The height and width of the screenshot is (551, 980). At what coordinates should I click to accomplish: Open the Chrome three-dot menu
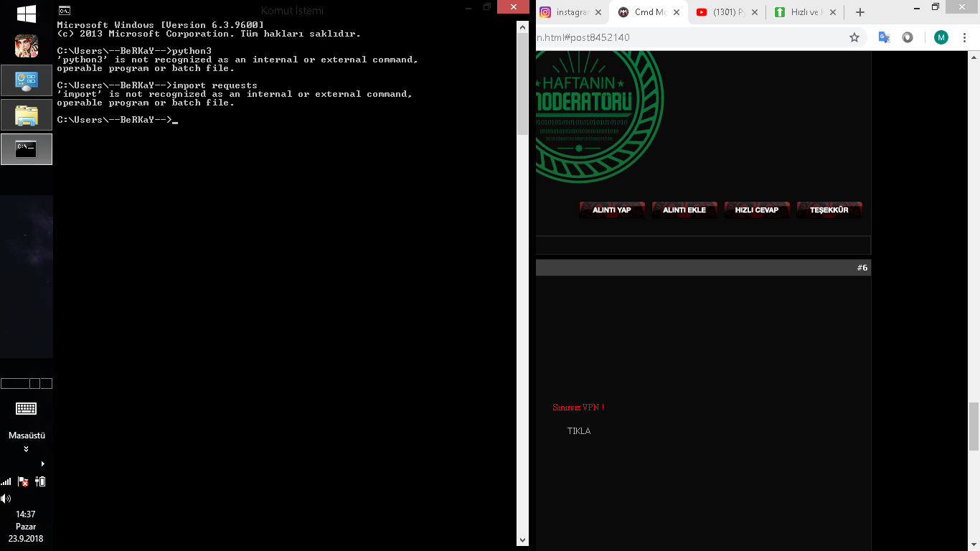(965, 37)
